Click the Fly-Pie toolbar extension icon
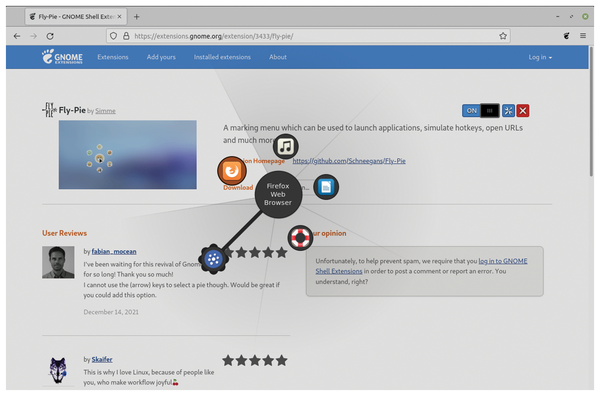Image resolution: width=600 pixels, height=396 pixels. pyautogui.click(x=566, y=36)
